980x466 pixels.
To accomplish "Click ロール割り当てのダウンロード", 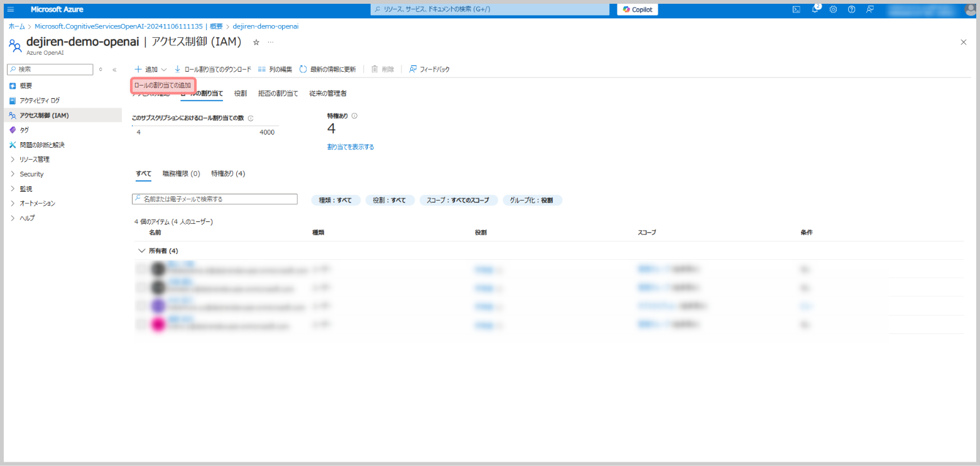I will point(212,69).
